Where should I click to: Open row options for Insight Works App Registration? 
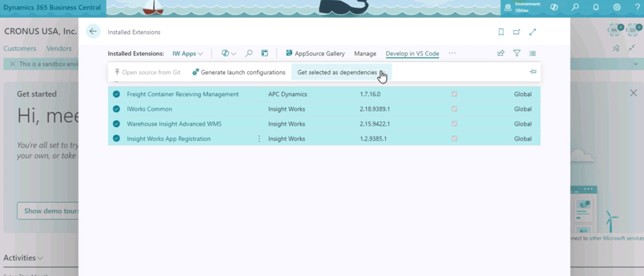pos(259,139)
